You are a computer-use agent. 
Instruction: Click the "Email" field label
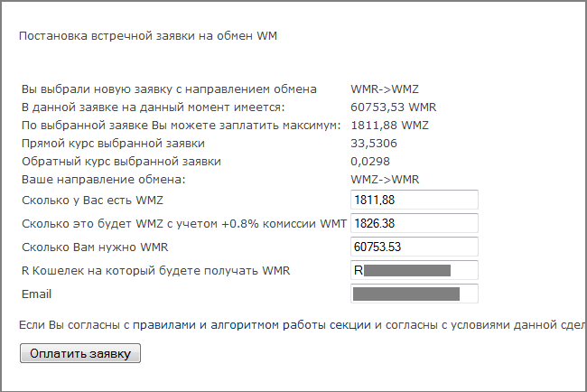click(36, 294)
